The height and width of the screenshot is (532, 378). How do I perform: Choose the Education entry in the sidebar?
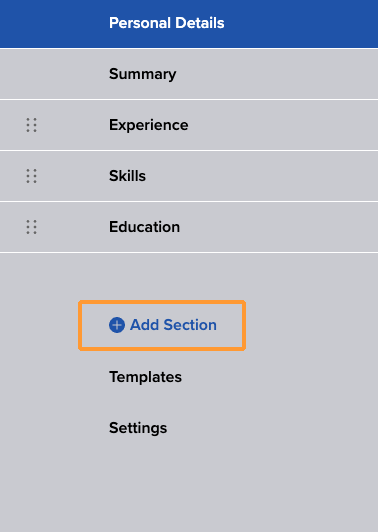coord(189,227)
